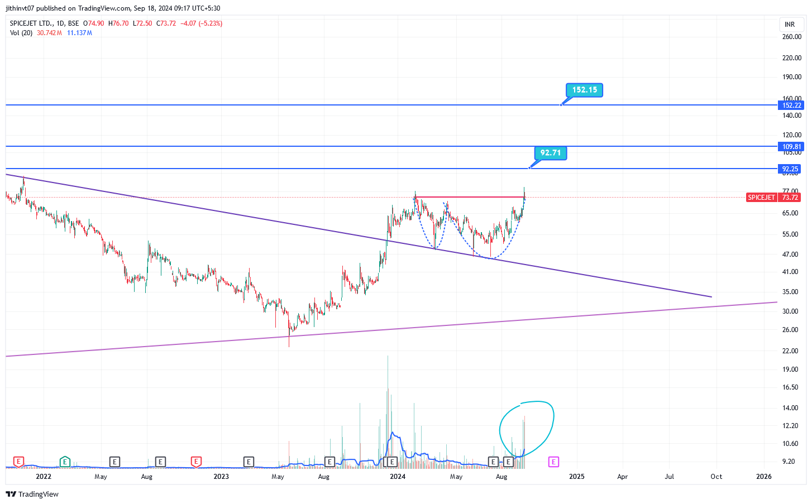812x504 pixels.
Task: Click the earnings E marker above Aug 2022
Action: pyautogui.click(x=160, y=462)
